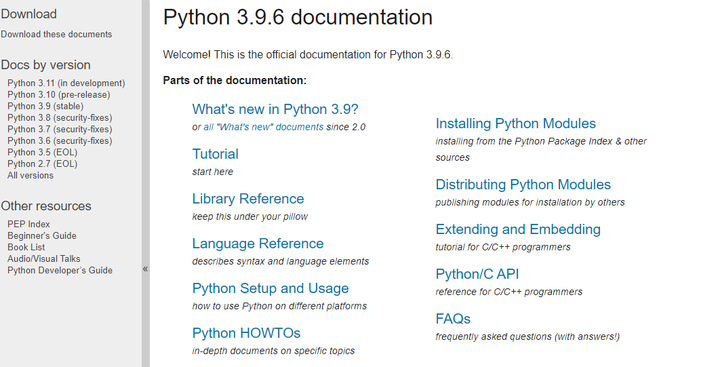The width and height of the screenshot is (720, 367).
Task: Click the Welcome intro sentence
Action: (x=308, y=55)
